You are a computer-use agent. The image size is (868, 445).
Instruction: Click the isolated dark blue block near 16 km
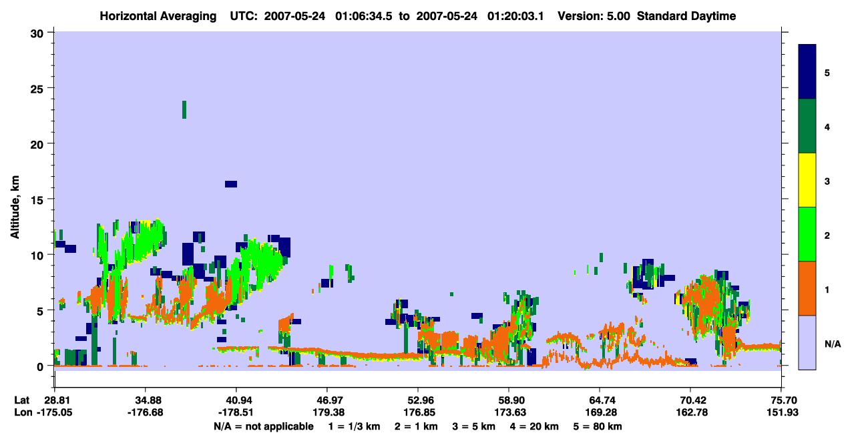point(231,183)
